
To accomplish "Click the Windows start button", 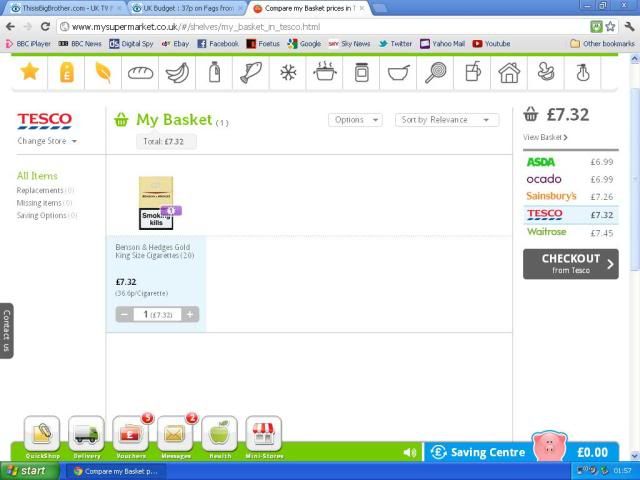I will pyautogui.click(x=29, y=471).
